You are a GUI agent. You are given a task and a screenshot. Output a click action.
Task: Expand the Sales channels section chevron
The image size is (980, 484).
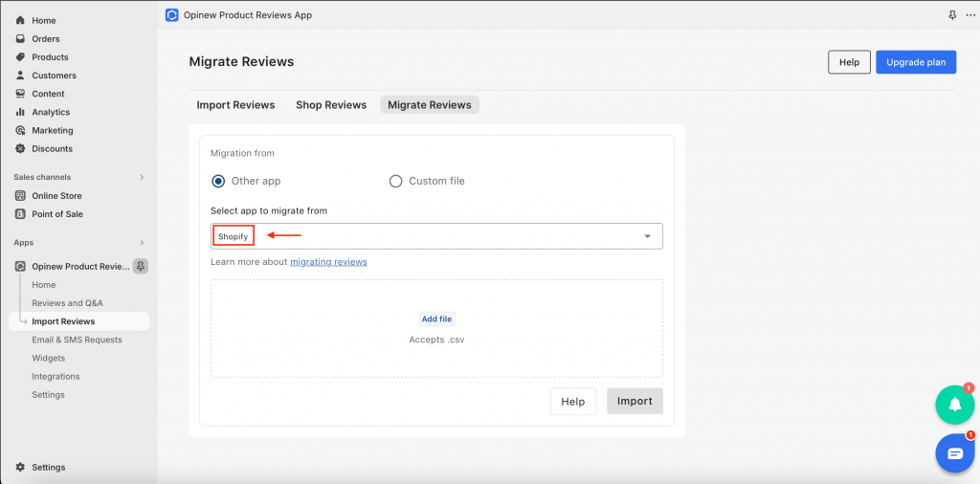pos(142,177)
